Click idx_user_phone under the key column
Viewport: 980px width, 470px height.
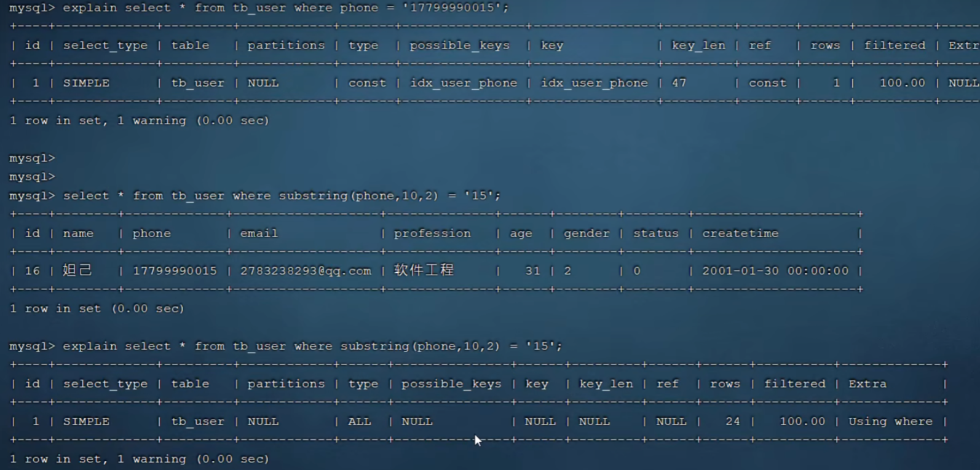[594, 83]
